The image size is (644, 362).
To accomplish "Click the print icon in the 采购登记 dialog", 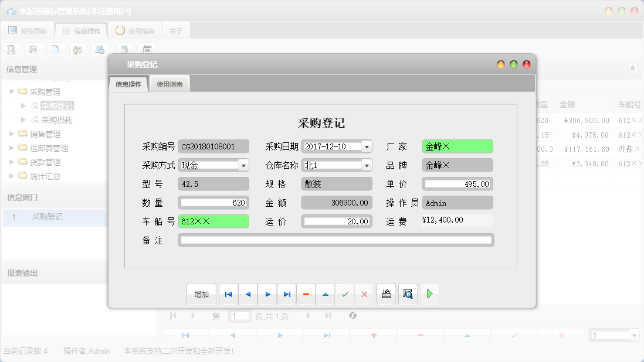I will coord(386,293).
